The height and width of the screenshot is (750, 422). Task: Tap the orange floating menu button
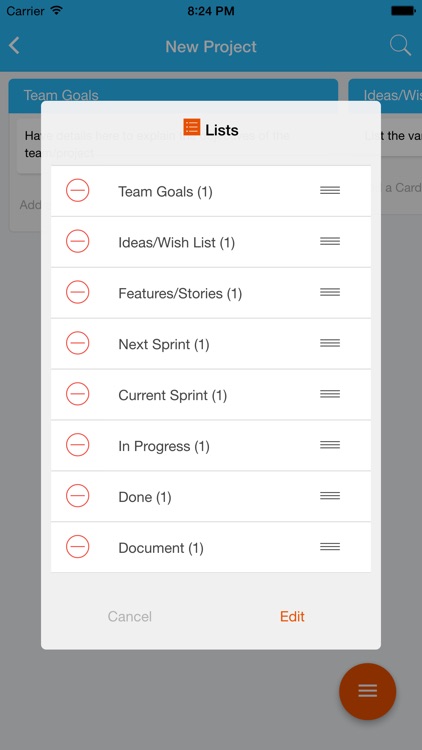[x=367, y=691]
